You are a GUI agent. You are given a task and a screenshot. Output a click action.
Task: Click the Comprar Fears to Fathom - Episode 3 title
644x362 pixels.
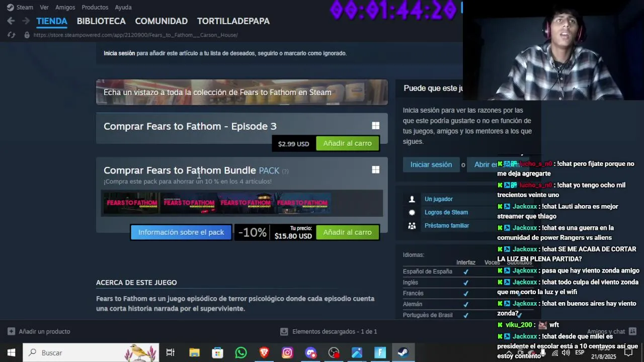[x=190, y=126]
